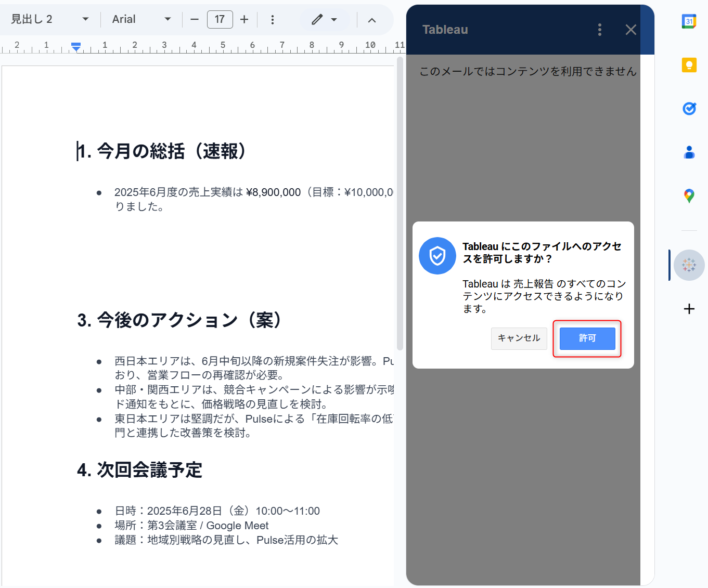Open the Arial font family dropdown

[141, 19]
